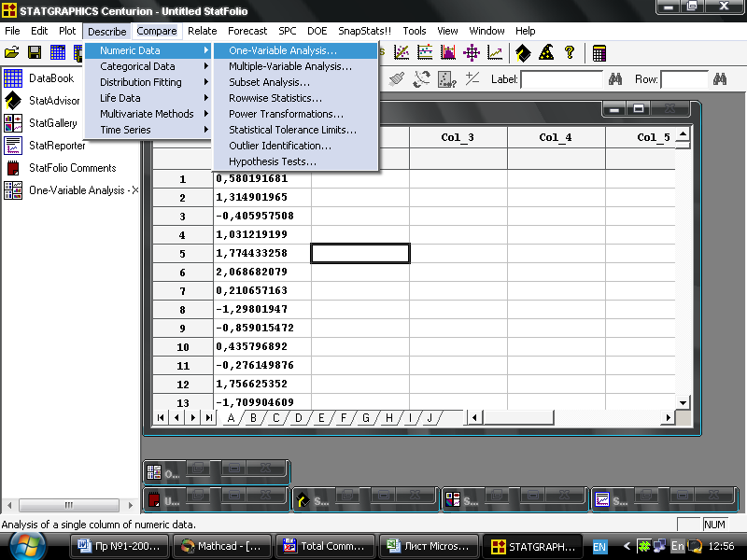The width and height of the screenshot is (747, 560).
Task: Click the Label input field
Action: click(562, 79)
